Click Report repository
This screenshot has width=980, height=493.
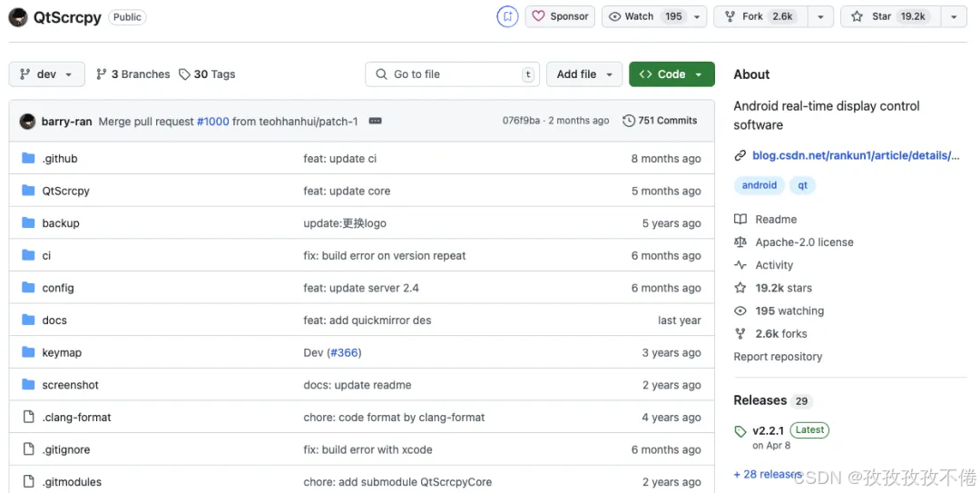(779, 357)
